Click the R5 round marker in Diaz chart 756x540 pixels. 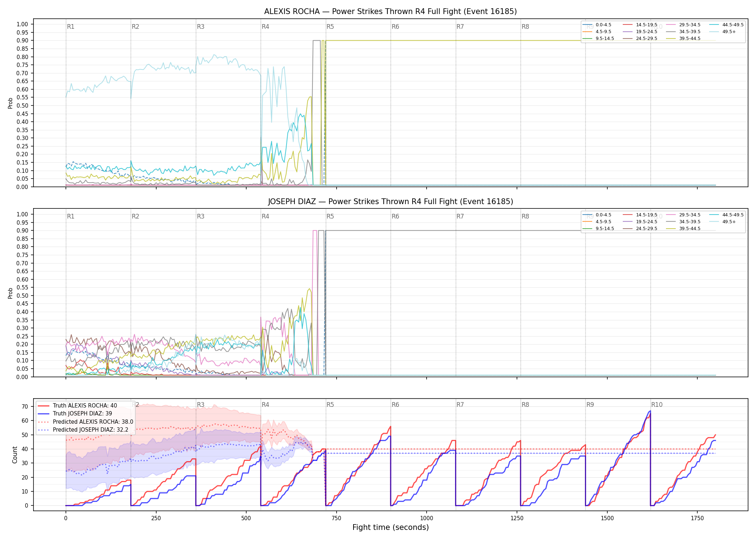click(x=330, y=216)
